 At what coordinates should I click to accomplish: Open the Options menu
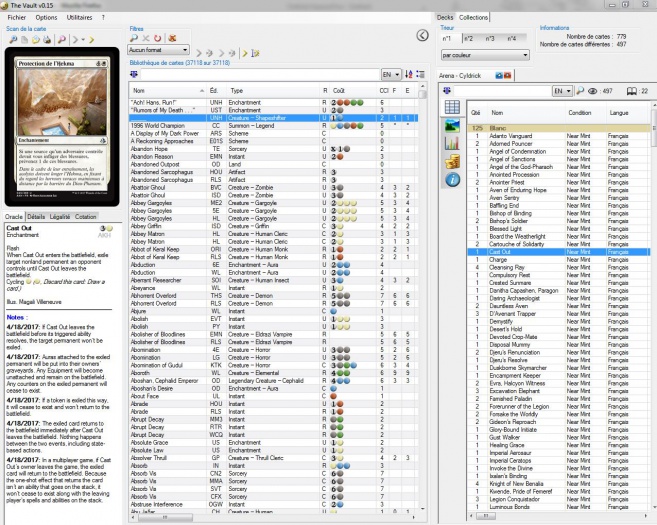pos(46,18)
